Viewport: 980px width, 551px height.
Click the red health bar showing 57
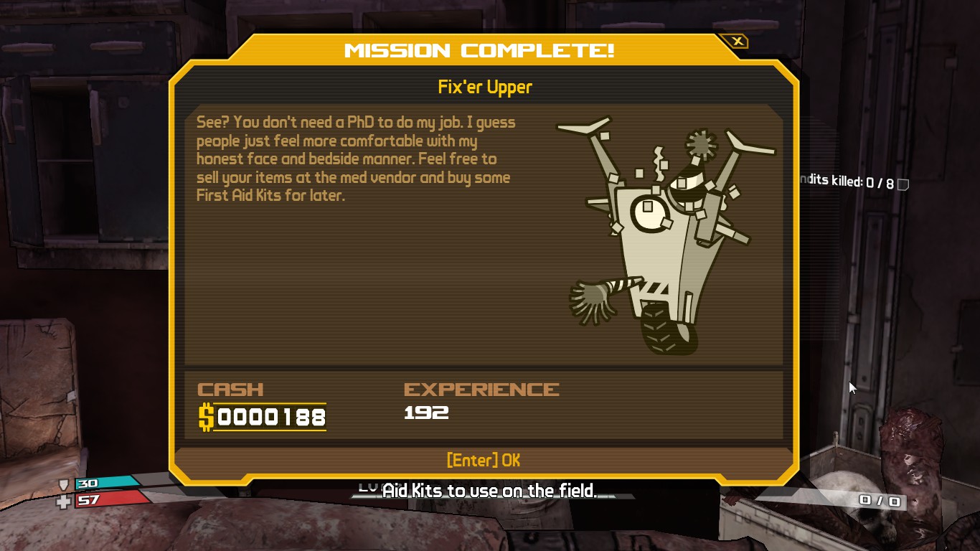pos(109,500)
